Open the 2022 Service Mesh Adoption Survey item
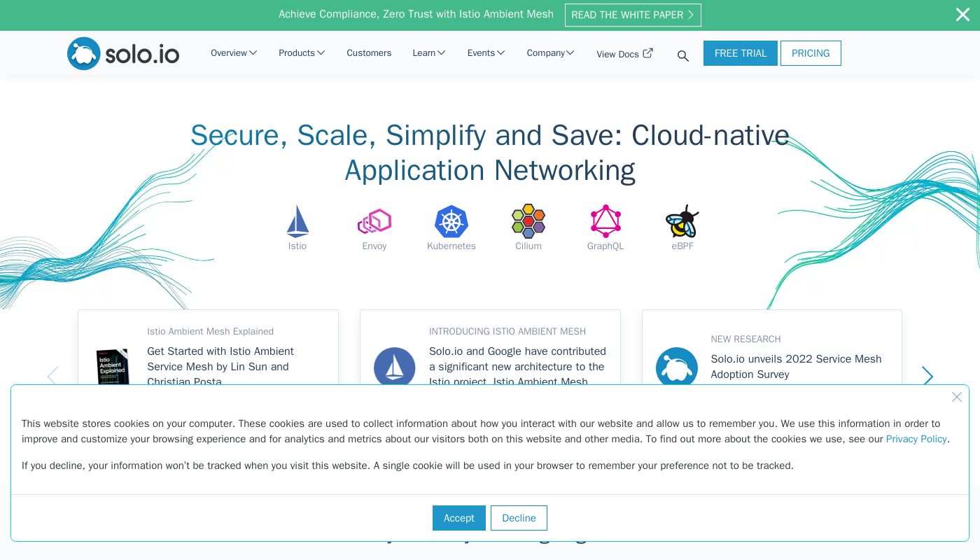Viewport: 980px width, 560px height. pyautogui.click(x=796, y=366)
